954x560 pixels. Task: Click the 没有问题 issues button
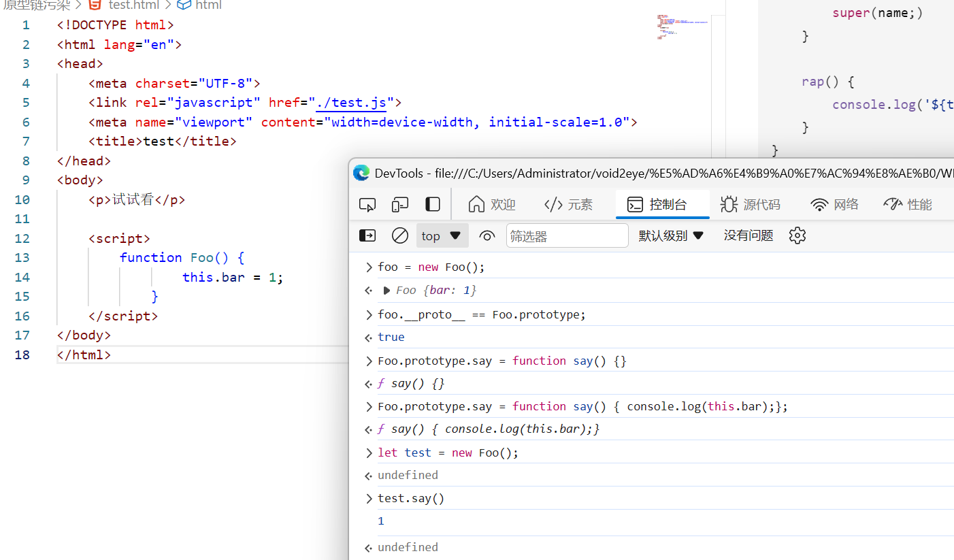[749, 235]
